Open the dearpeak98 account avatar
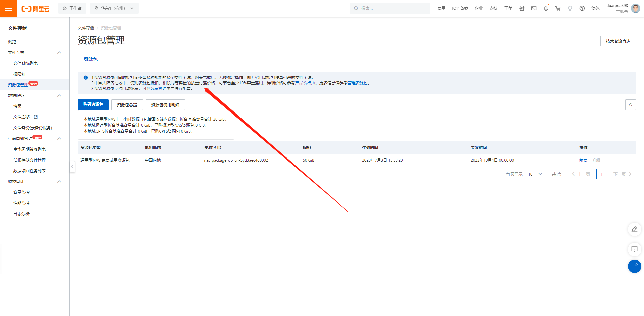 636,8
